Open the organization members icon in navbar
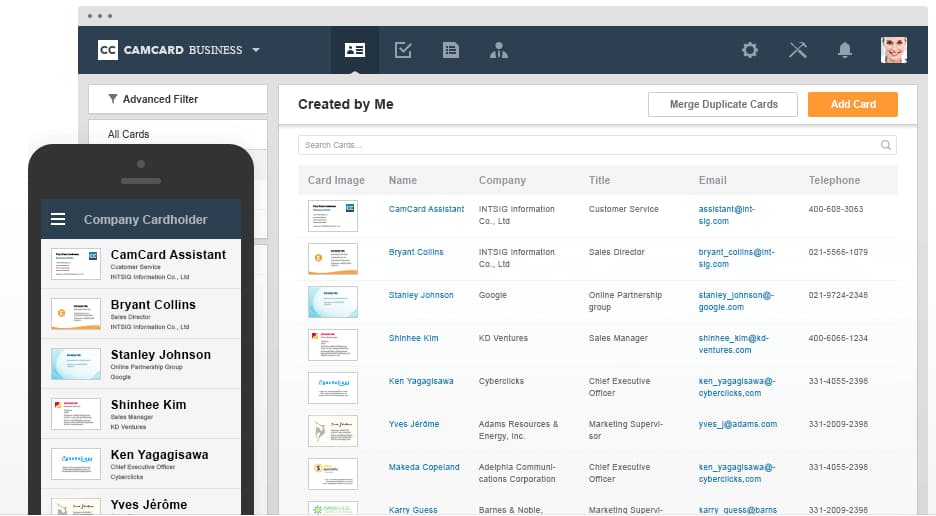This screenshot has height=516, width=936. 498,51
